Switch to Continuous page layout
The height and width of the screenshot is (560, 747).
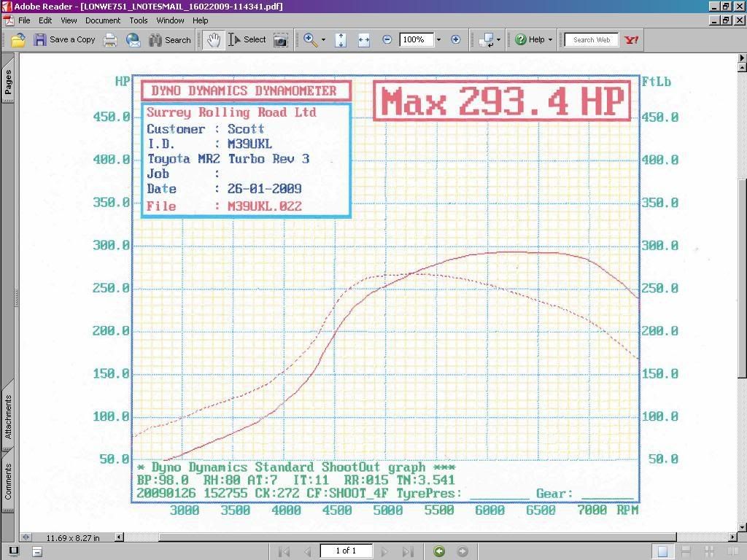686,551
